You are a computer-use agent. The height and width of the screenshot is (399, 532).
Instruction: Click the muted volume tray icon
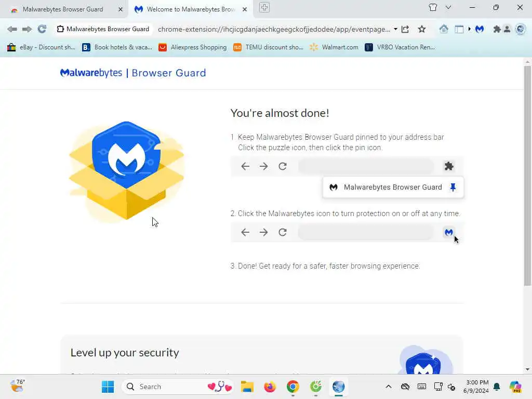(451, 387)
